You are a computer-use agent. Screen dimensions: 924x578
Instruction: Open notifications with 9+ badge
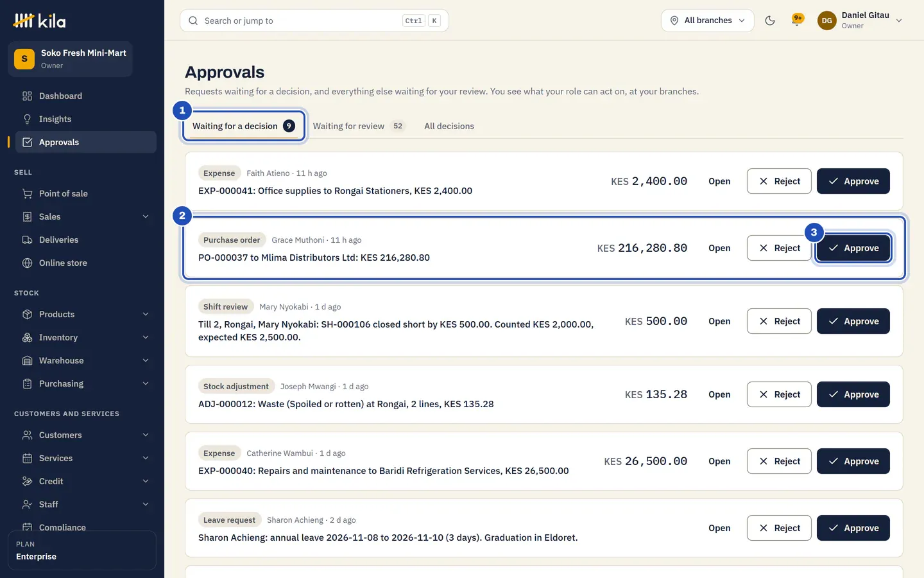(798, 21)
